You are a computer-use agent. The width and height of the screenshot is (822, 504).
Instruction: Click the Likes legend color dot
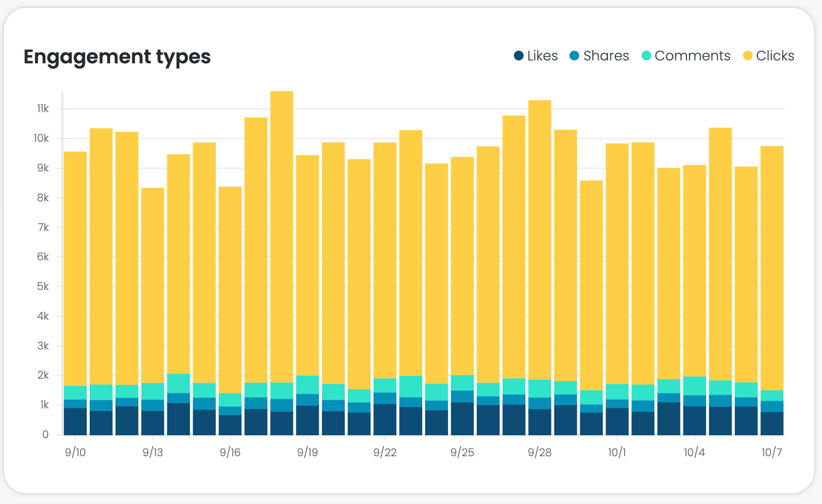point(519,56)
